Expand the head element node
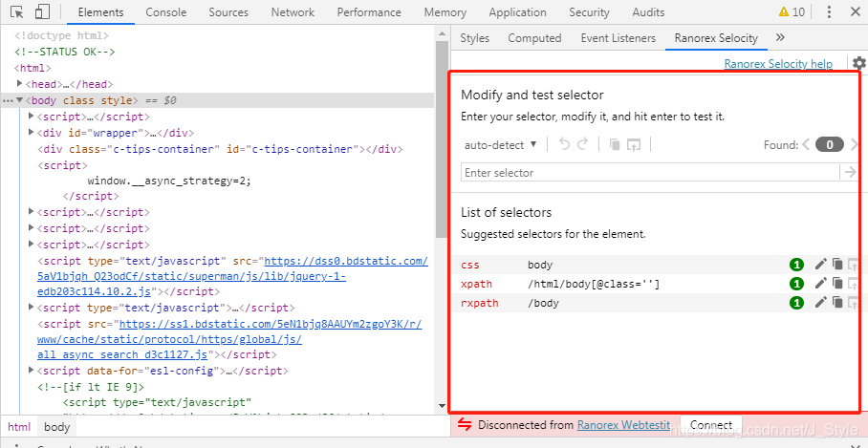 (20, 83)
